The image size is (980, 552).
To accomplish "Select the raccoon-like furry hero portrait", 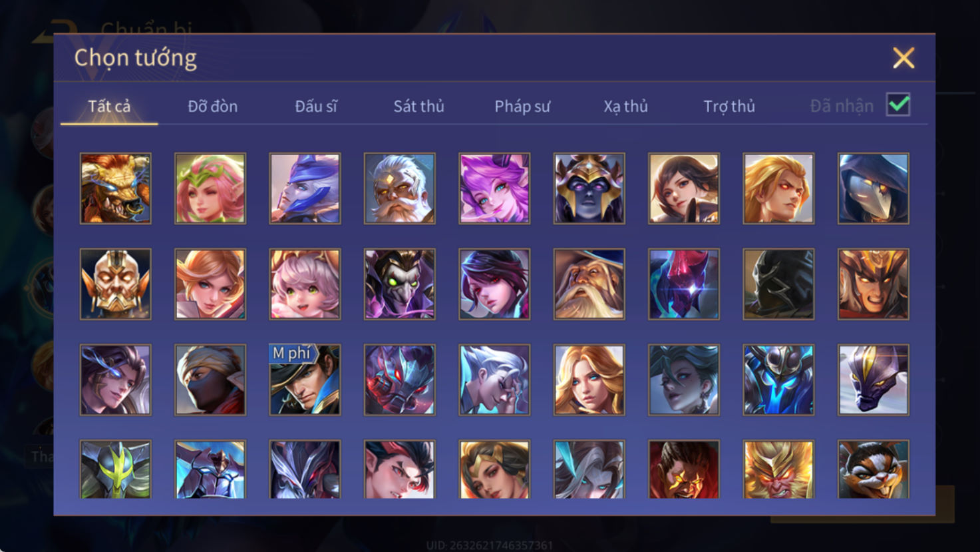I will tap(873, 469).
